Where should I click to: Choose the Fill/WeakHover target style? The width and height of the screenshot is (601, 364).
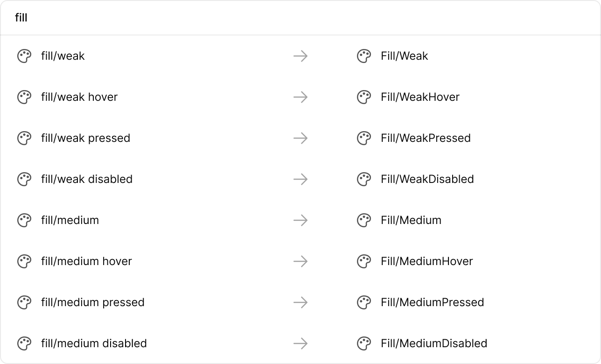click(420, 97)
